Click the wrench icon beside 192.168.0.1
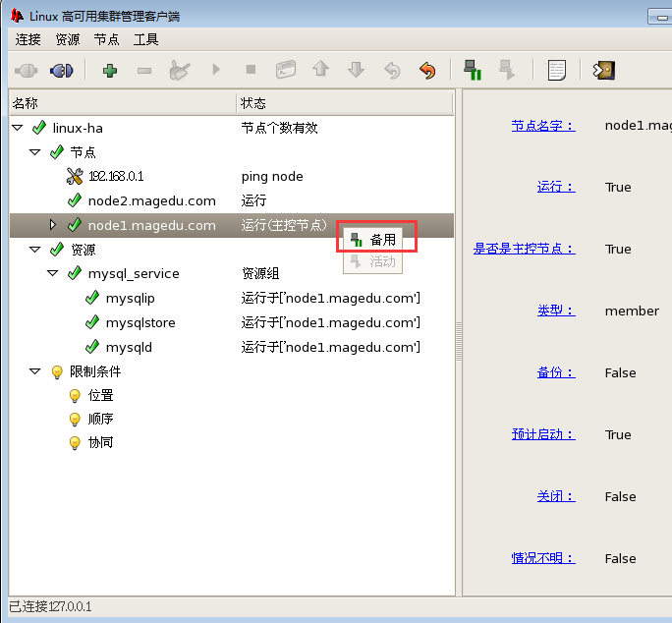 [75, 177]
